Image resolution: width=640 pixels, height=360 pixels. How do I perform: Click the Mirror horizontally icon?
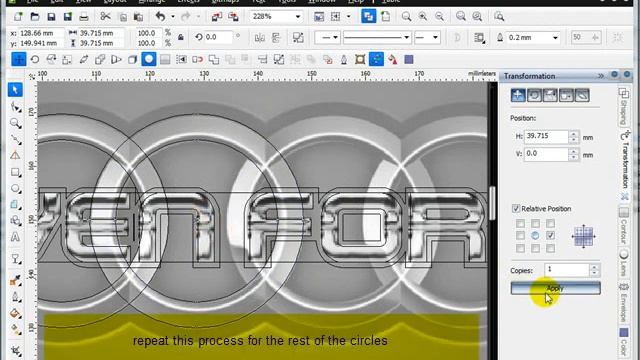coord(260,38)
